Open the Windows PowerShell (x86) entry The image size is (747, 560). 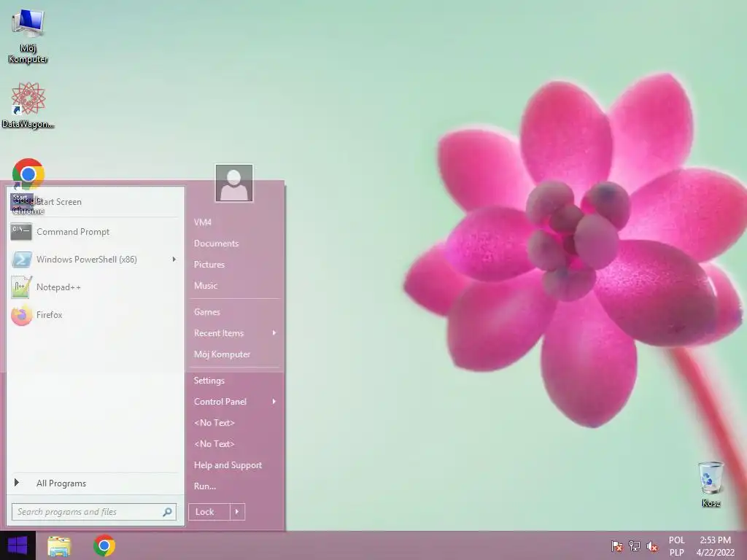[95, 260]
